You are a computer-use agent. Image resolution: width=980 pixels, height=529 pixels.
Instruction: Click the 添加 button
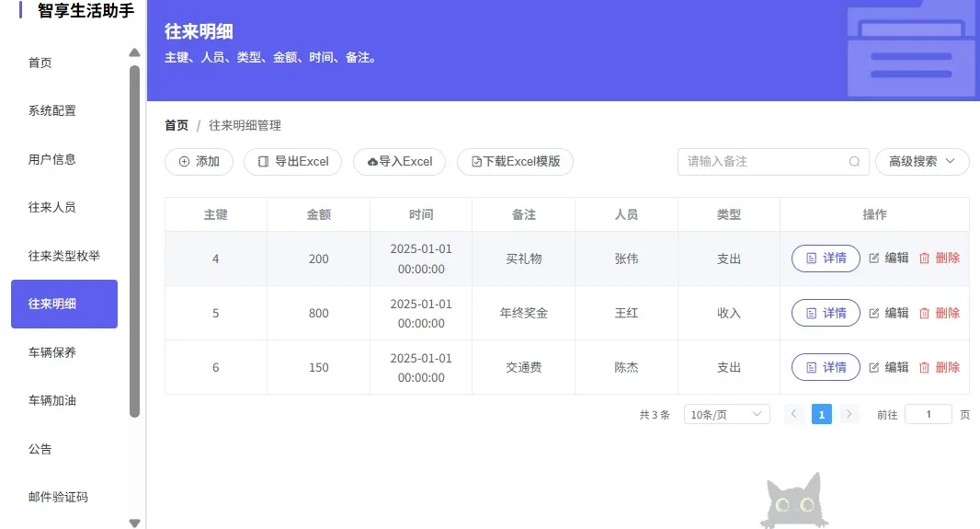click(x=199, y=161)
